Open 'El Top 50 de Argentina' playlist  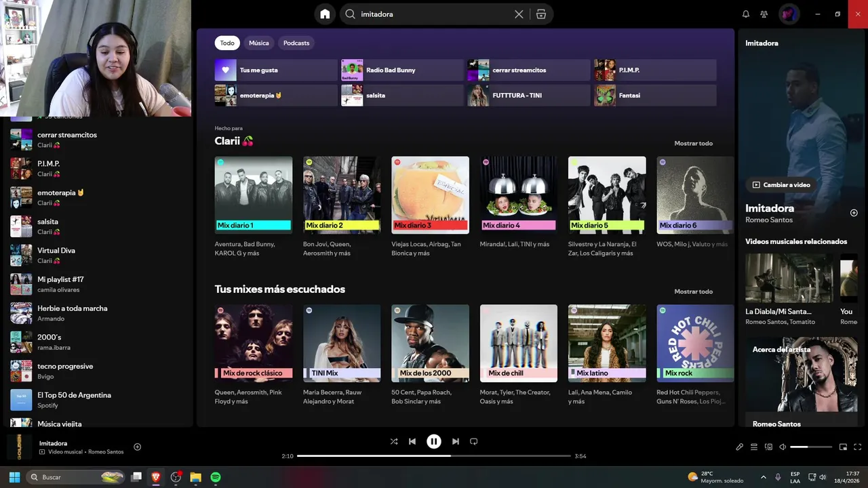pyautogui.click(x=99, y=400)
